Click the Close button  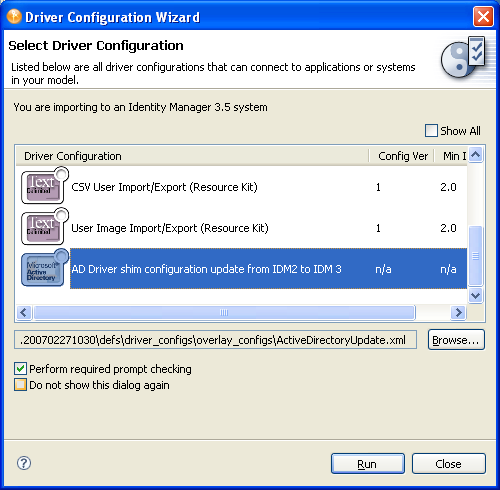pyautogui.click(x=449, y=464)
